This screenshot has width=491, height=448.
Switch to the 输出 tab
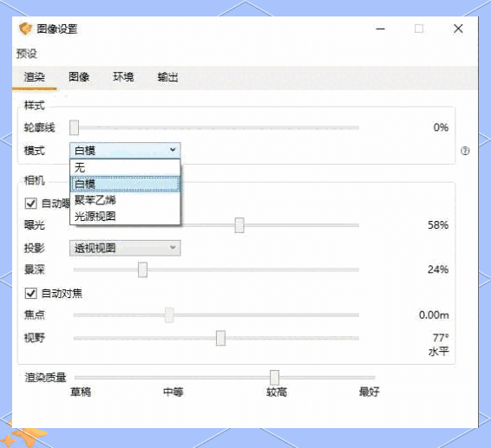167,76
